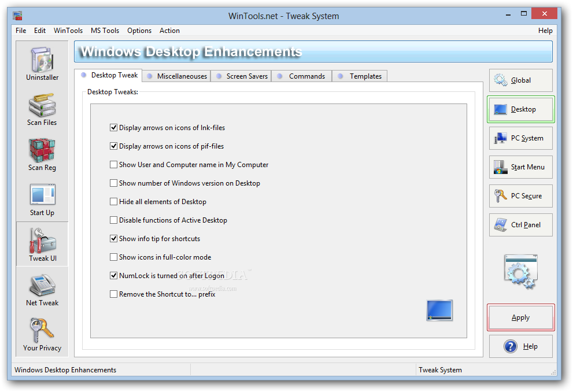Open the Uninstaller tool
Screen dimensions: 573x392
click(x=42, y=64)
